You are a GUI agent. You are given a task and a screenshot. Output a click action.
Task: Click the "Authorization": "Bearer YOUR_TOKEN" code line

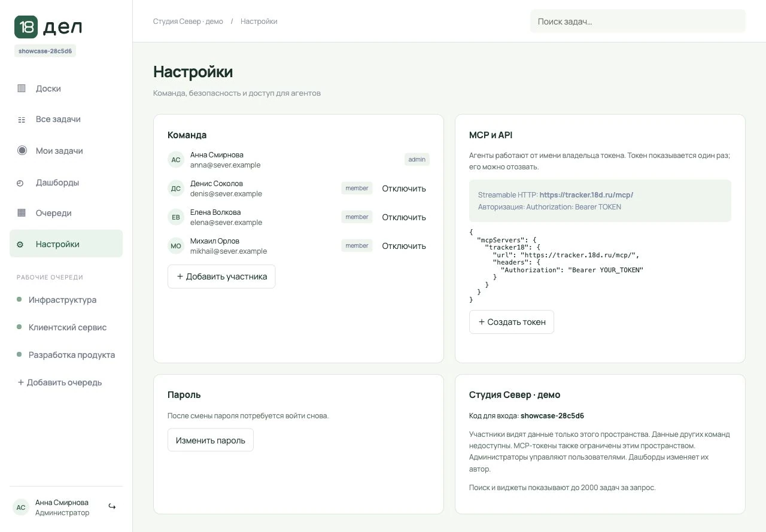[x=572, y=270]
